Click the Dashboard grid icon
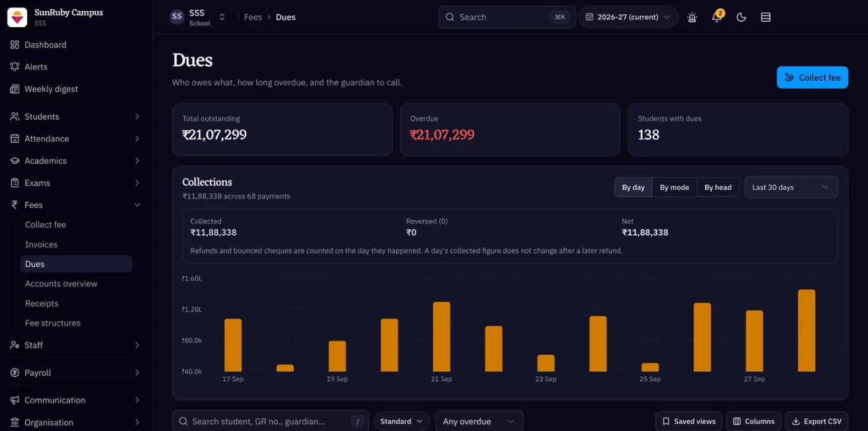Viewport: 868px width, 431px height. (x=15, y=45)
